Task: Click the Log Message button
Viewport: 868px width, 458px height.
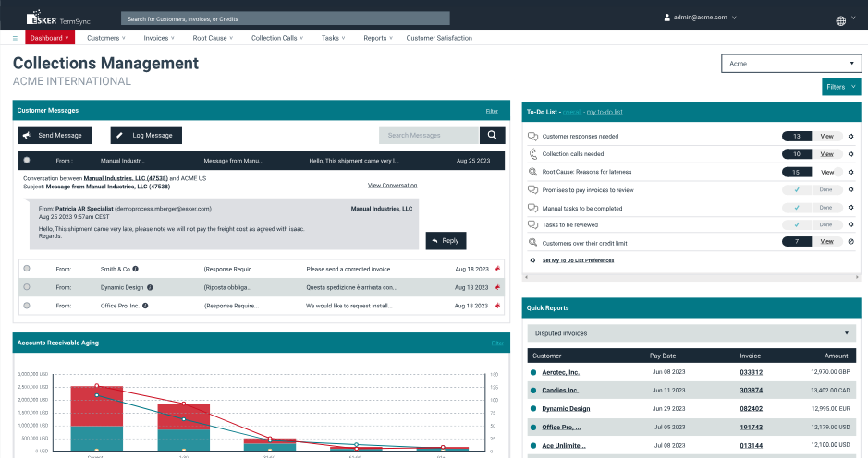Action: (x=146, y=135)
